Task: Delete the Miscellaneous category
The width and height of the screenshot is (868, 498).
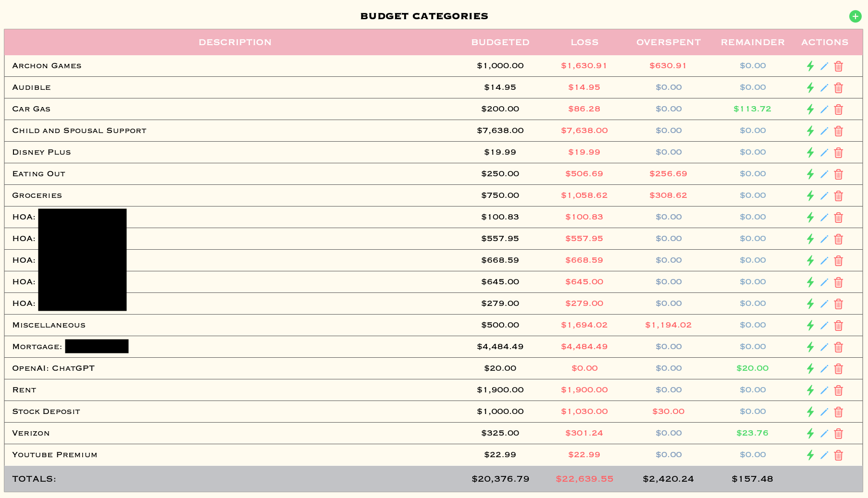Action: point(839,326)
